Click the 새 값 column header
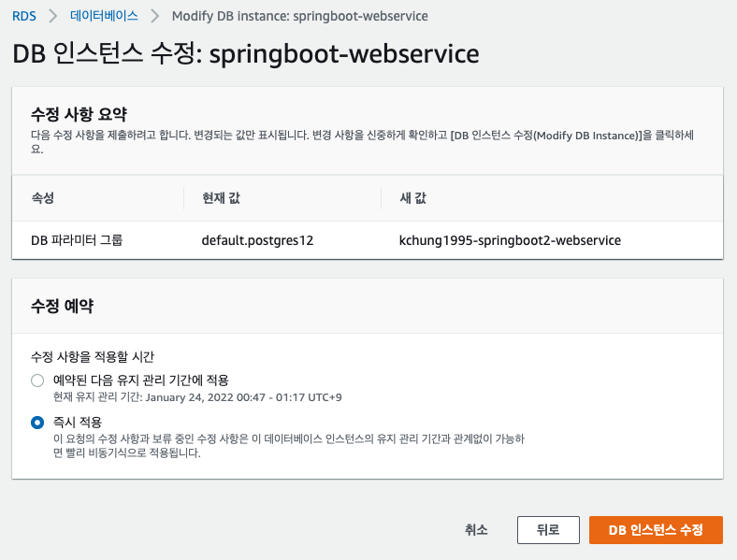Screen dimensions: 737x560 coord(412,198)
